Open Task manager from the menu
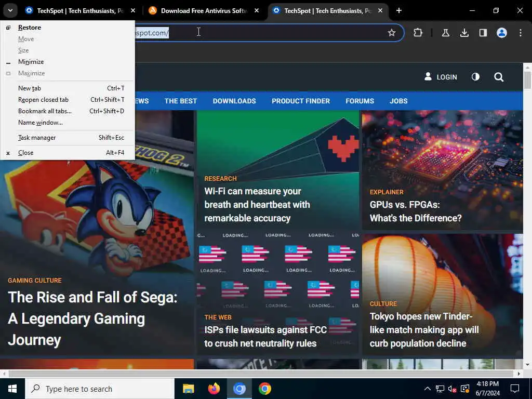 (68, 137)
